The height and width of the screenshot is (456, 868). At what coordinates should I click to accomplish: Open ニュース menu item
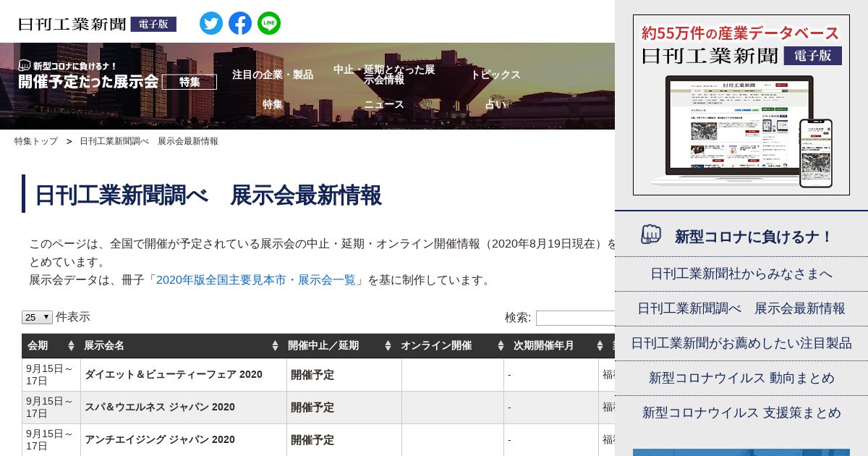click(384, 104)
